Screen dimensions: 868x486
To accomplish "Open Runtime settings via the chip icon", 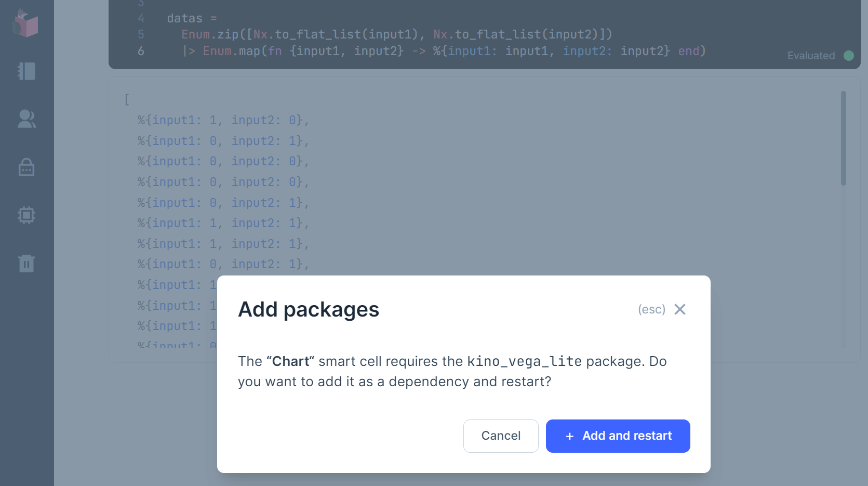I will [x=26, y=215].
